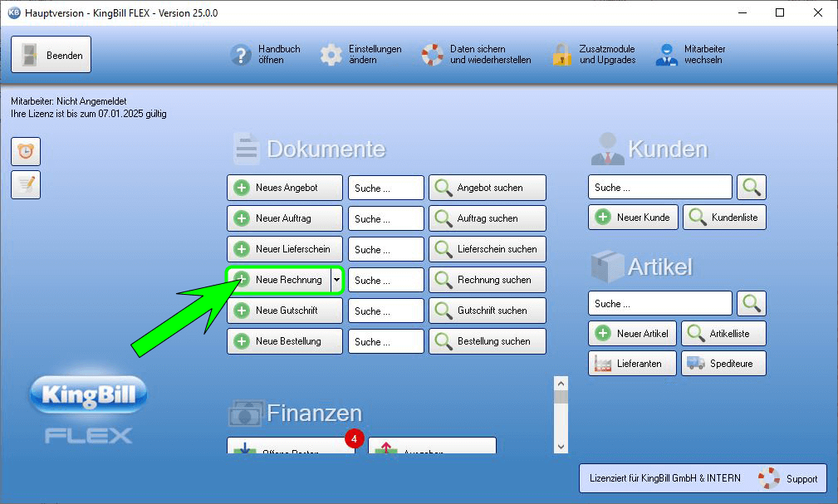Focus the Artikel search field

660,304
